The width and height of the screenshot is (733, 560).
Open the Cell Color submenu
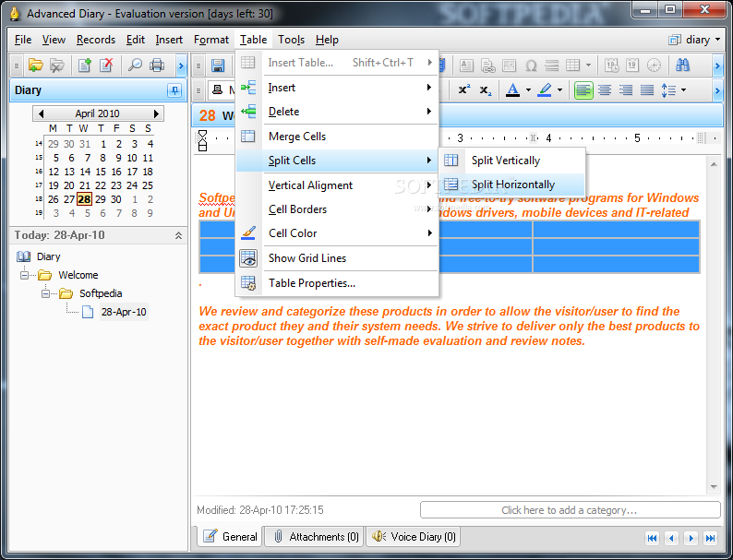pyautogui.click(x=337, y=233)
